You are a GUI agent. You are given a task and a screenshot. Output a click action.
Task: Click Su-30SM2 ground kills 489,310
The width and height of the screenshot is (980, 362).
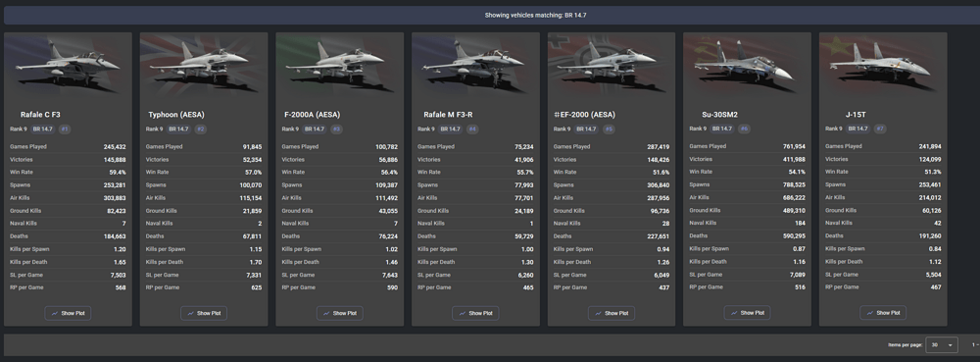[x=794, y=211]
